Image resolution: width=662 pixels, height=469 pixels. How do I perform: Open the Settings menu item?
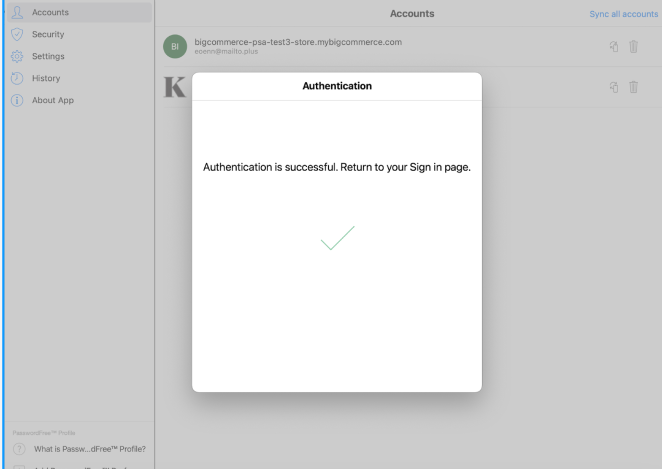click(x=49, y=56)
